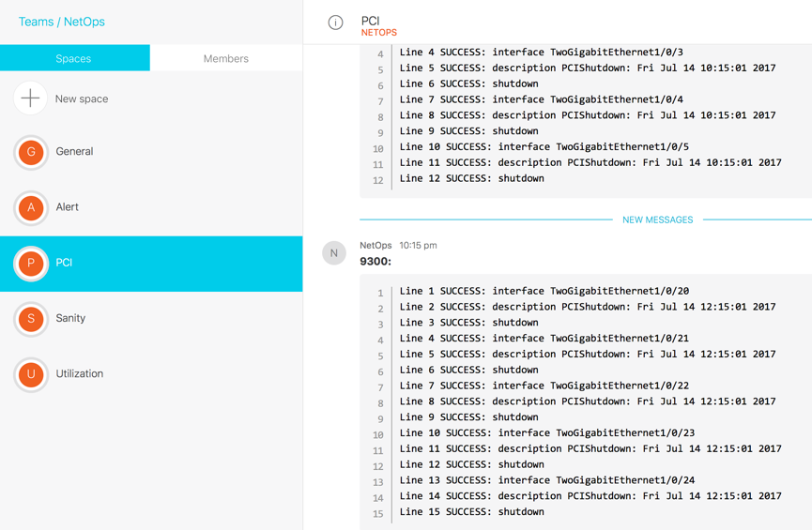Screen dimensions: 812x530
Task: Select the Sanity space S avatar
Action: 31,319
